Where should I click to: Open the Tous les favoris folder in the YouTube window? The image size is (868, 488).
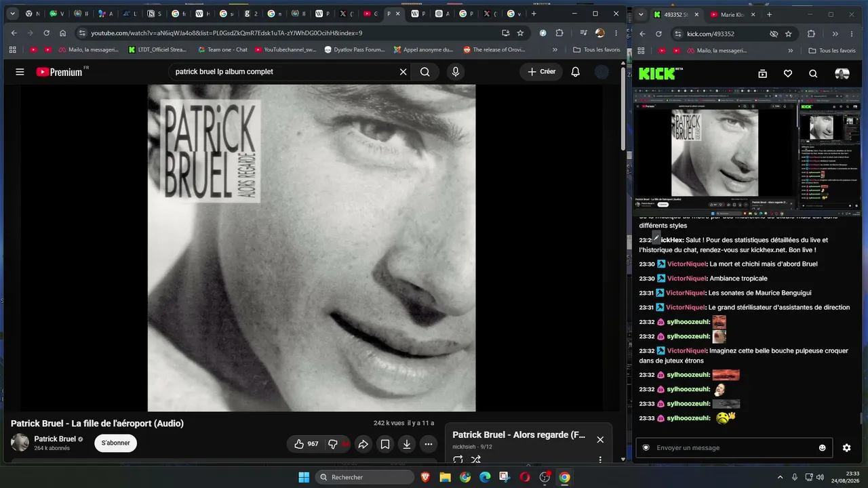tap(597, 49)
